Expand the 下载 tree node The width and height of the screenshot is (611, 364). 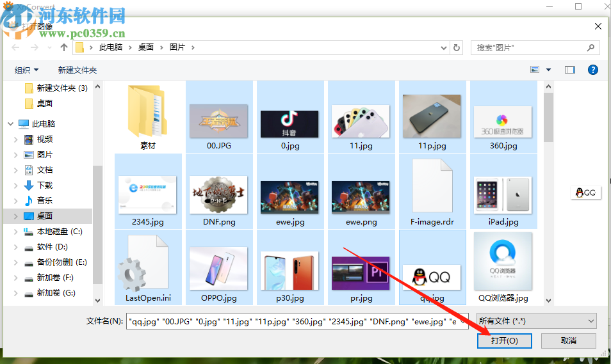(16, 186)
